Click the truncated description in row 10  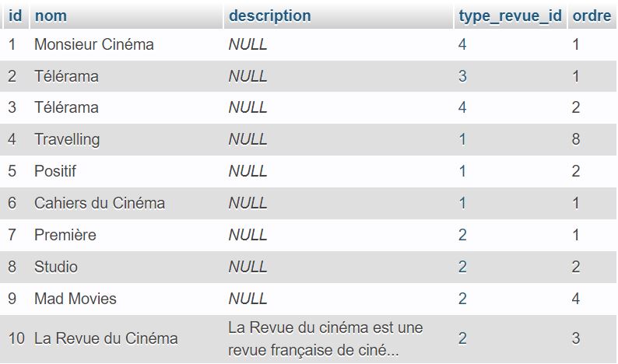coord(325,339)
